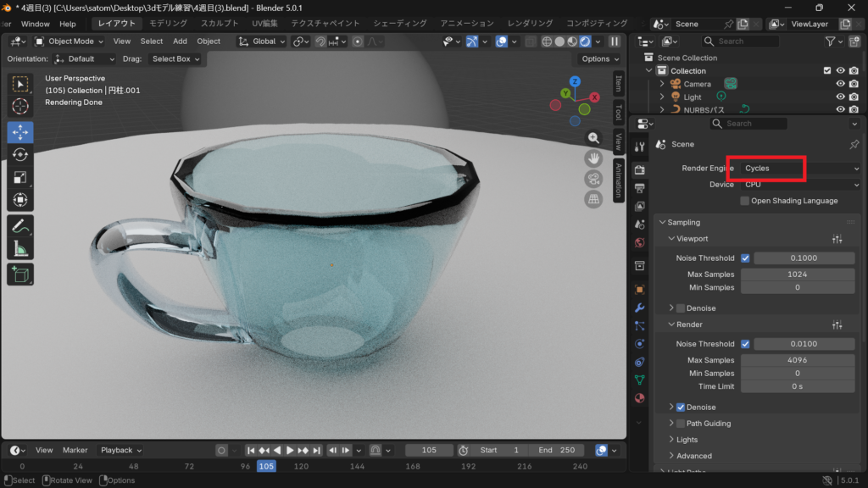Select the Annotate tool
Screen dimensions: 868x488
tap(20, 225)
